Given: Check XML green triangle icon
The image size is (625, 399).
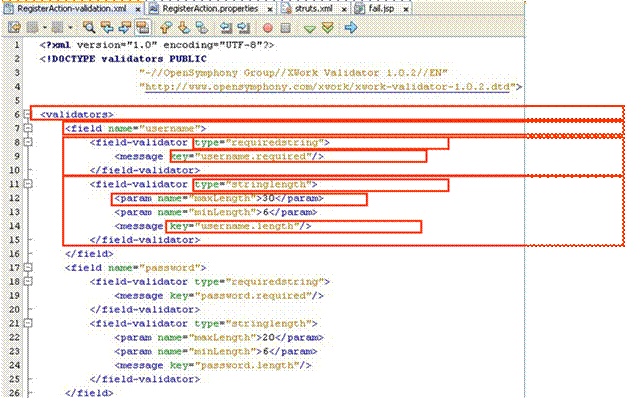Looking at the screenshot, I should tap(310, 29).
